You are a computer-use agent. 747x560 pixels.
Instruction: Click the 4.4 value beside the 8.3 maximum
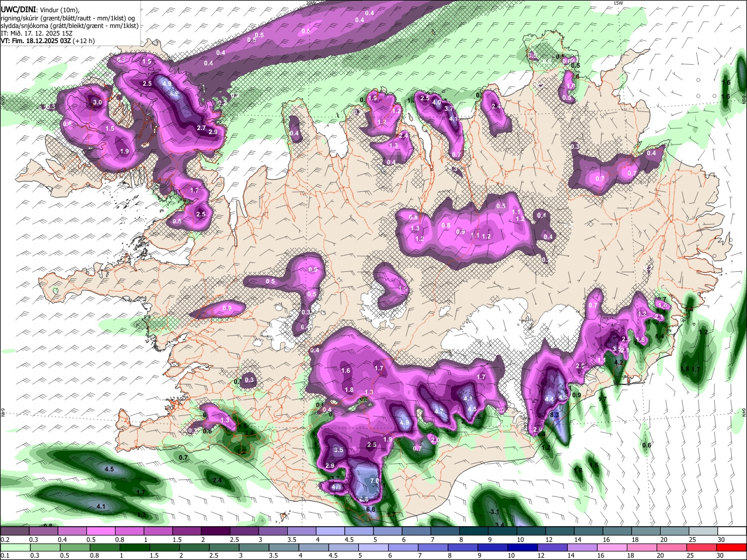[549, 400]
